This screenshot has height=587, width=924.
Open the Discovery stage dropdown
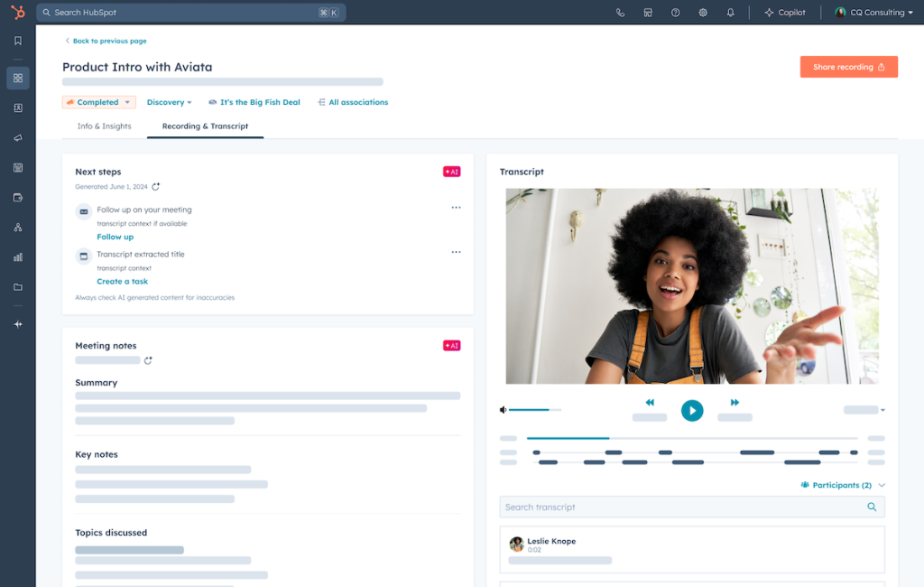click(x=169, y=102)
